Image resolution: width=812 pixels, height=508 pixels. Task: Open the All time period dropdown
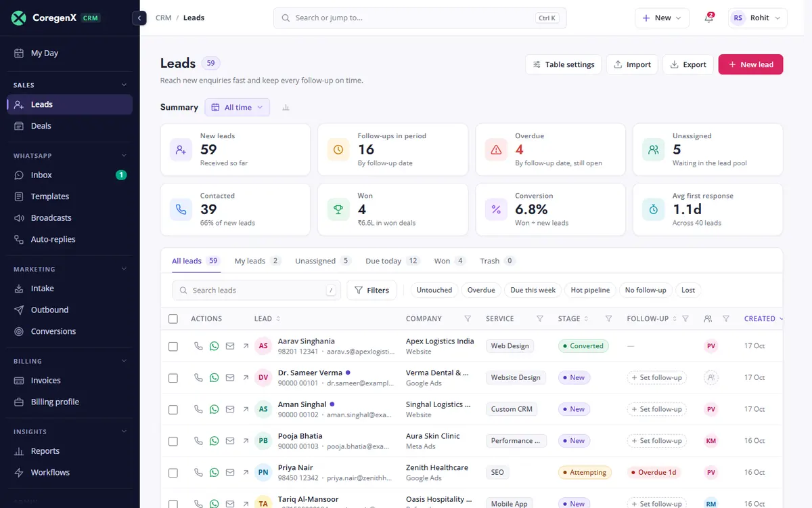tap(237, 108)
